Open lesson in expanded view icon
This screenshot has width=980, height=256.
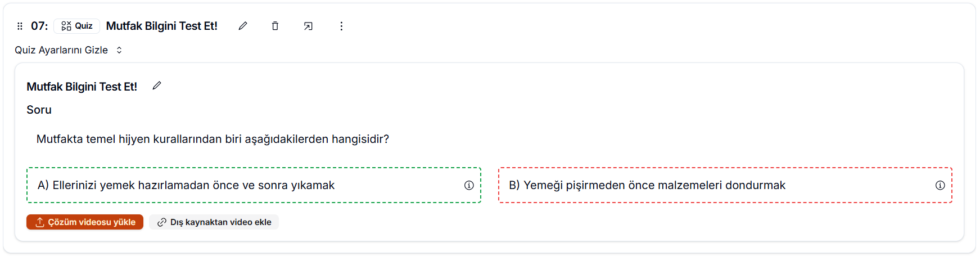(x=308, y=26)
